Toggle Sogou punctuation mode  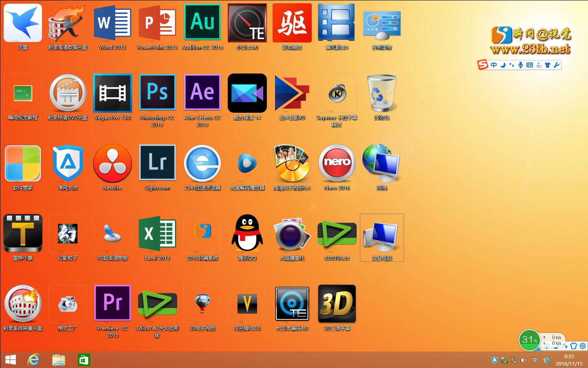pos(512,65)
